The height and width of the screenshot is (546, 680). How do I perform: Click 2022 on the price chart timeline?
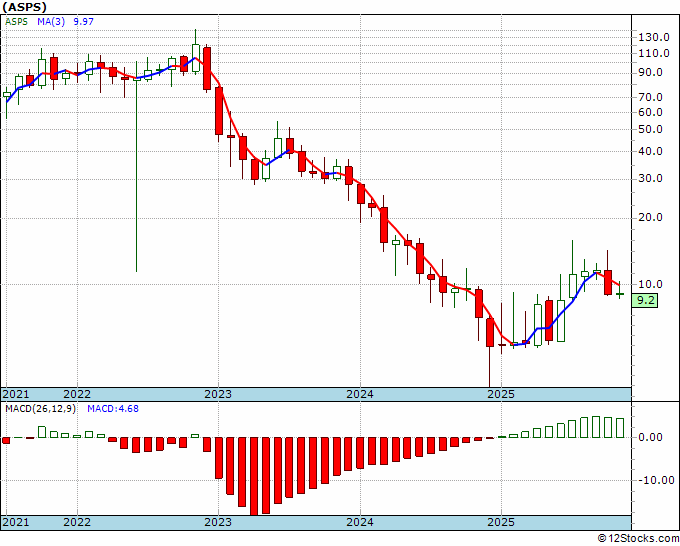pyautogui.click(x=77, y=394)
